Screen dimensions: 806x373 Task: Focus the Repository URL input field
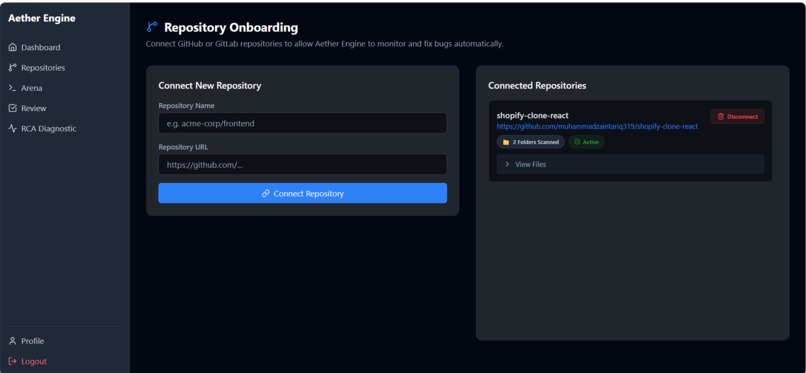pyautogui.click(x=302, y=164)
